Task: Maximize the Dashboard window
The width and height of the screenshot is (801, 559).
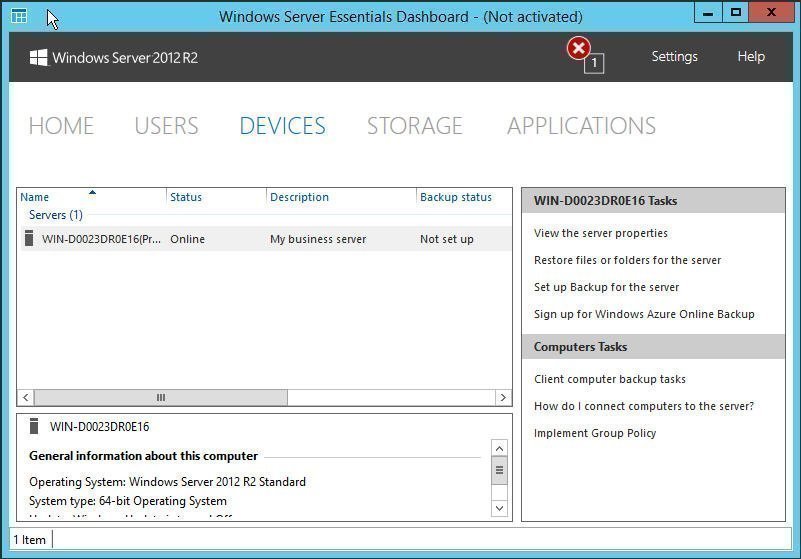Action: tap(736, 12)
